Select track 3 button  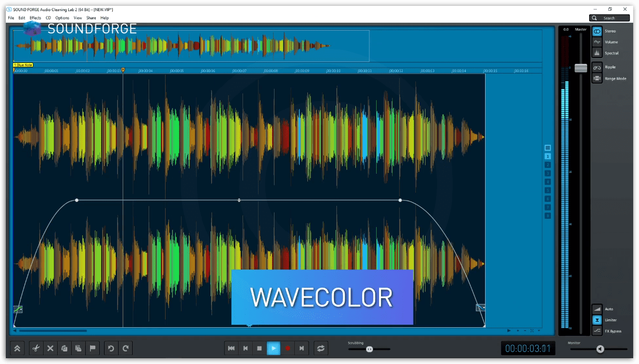click(x=548, y=173)
